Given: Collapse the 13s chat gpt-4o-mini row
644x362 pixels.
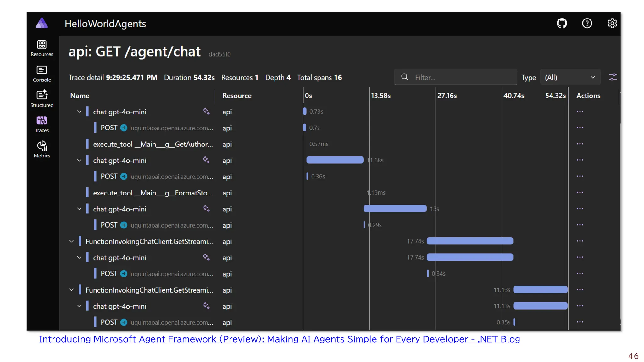Looking at the screenshot, I should [x=79, y=209].
